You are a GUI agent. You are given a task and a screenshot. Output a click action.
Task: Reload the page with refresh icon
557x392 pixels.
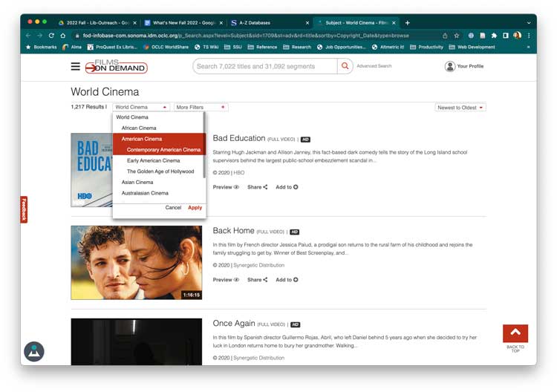pos(51,36)
